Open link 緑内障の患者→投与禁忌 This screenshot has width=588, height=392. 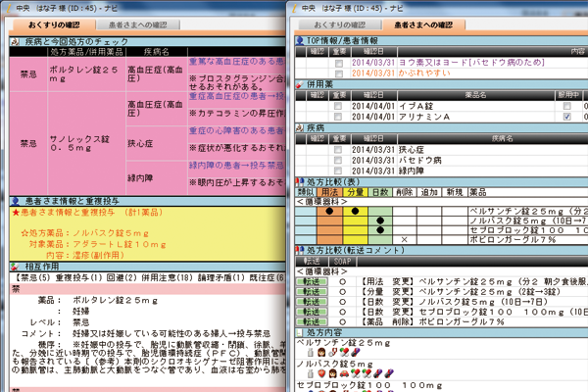236,166
